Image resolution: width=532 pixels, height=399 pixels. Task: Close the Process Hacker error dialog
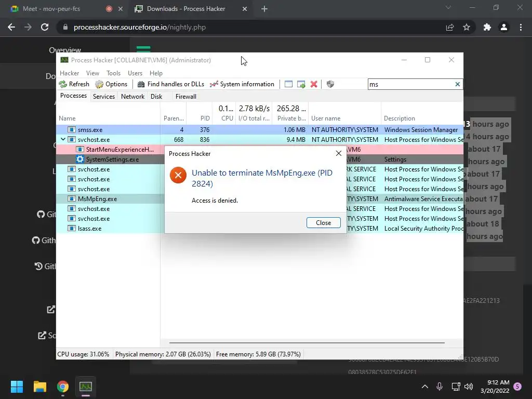pyautogui.click(x=323, y=222)
